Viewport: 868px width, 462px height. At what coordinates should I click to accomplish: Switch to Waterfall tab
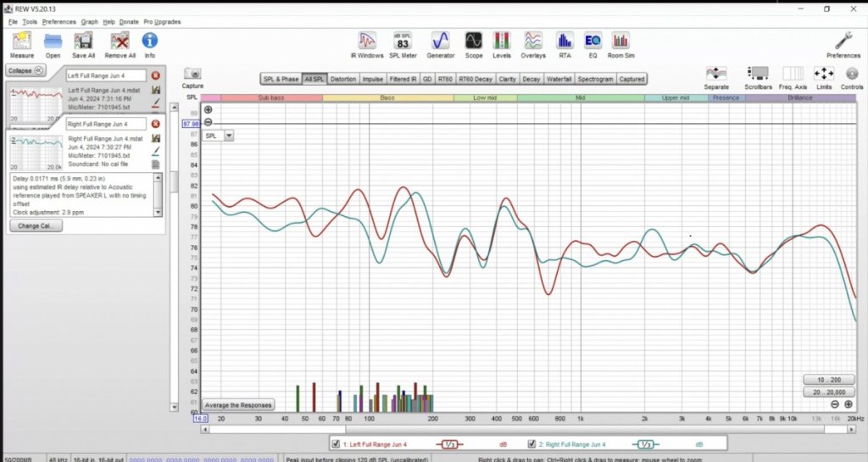pos(559,79)
